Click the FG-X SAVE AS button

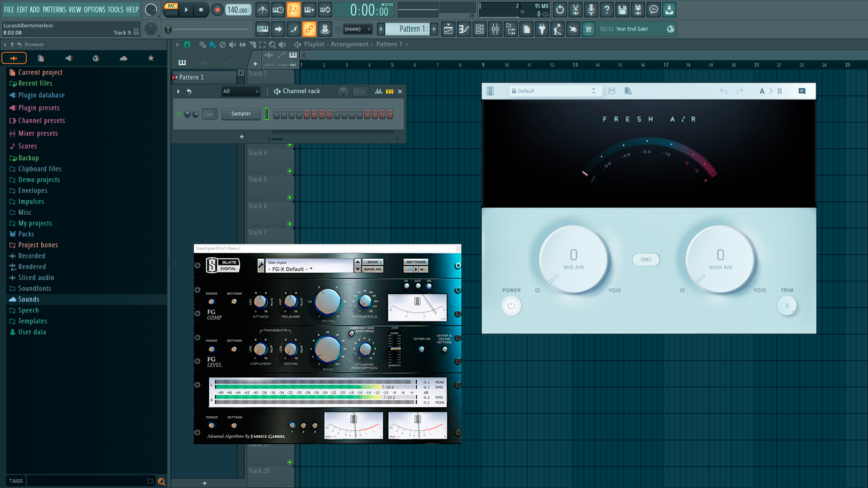[372, 269]
